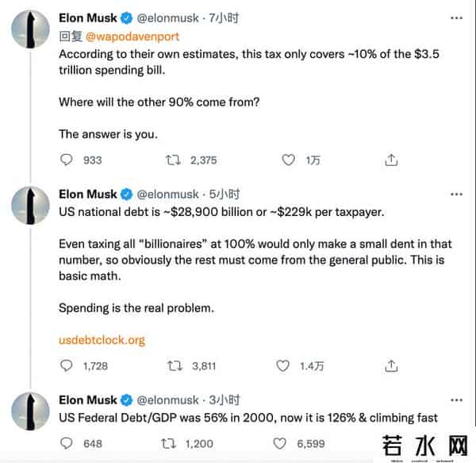Click Elon Musk's avatar on second tweet
Screen dimensions: 476x463
coord(30,205)
